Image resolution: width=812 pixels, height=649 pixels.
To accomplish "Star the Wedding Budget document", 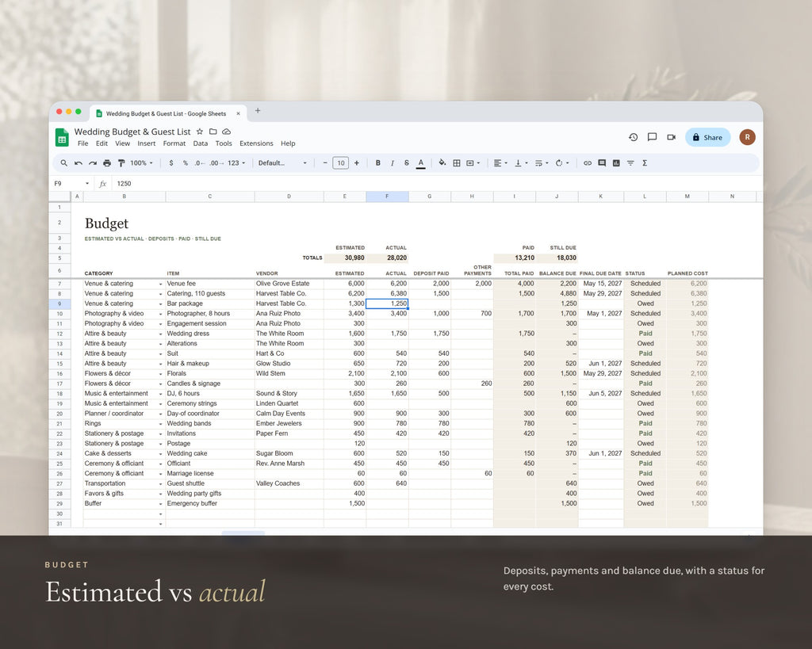I will point(199,132).
